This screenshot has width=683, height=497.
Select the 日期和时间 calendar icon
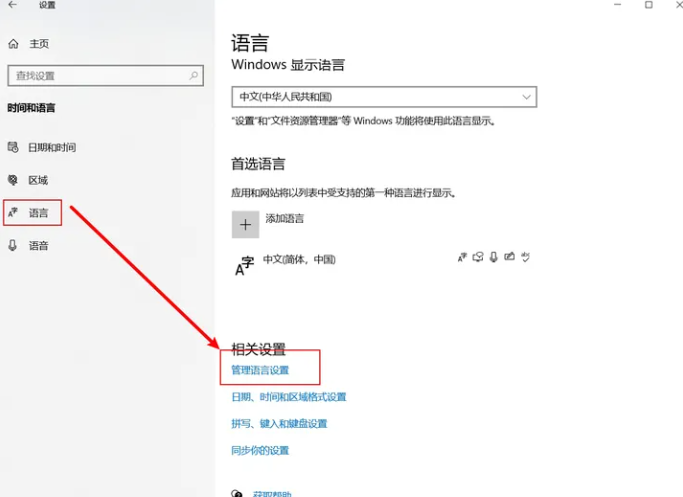[x=13, y=147]
